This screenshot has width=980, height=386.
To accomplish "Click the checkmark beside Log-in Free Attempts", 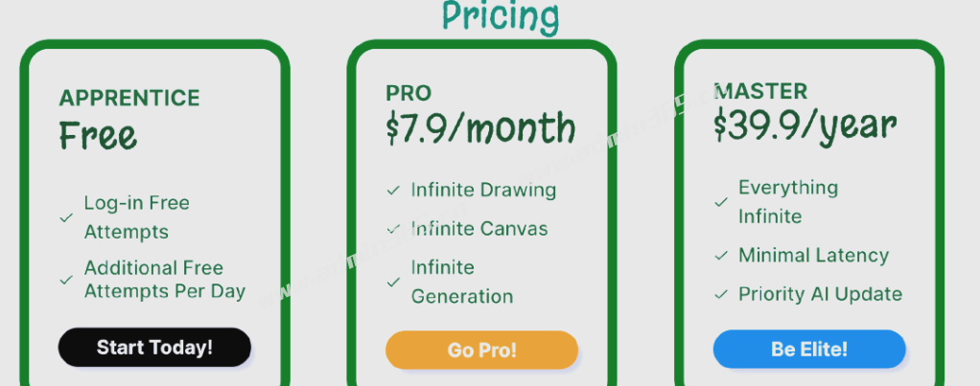I will pyautogui.click(x=66, y=218).
